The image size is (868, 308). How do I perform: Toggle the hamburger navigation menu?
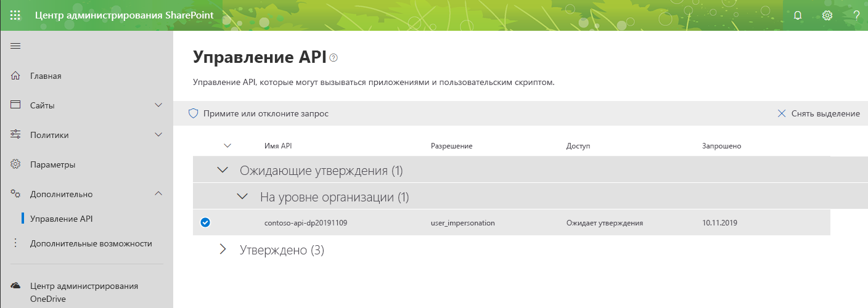(x=16, y=46)
